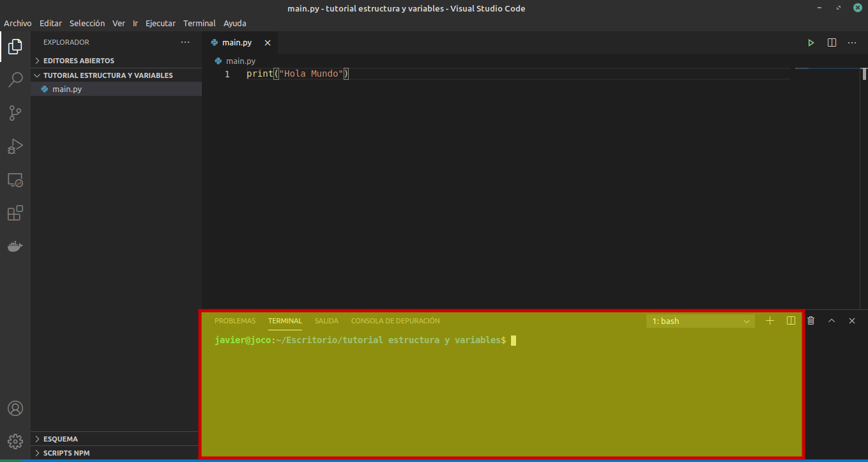This screenshot has width=868, height=462.
Task: Open the Selección menu
Action: (87, 23)
